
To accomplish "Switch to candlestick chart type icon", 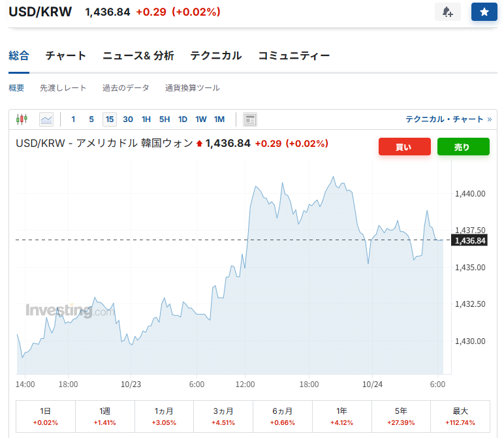I will point(22,119).
